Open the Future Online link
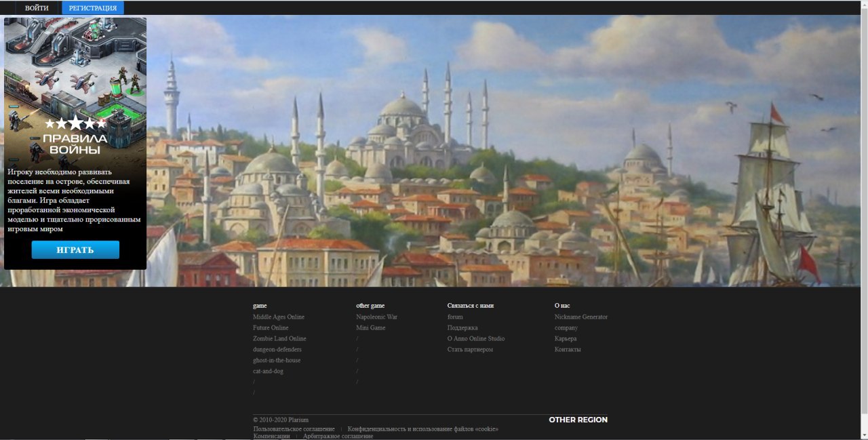Viewport: 868px width, 440px height. pos(271,327)
